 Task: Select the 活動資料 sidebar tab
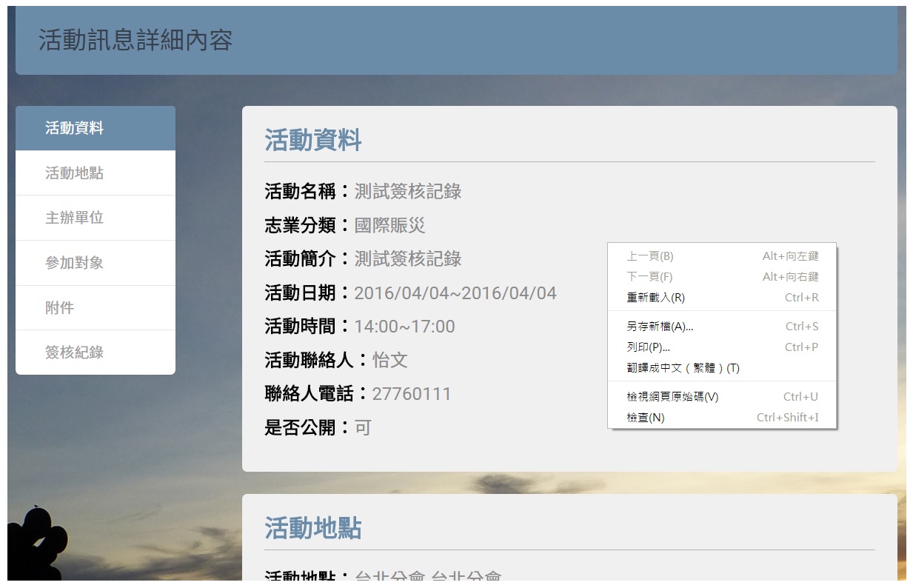point(96,128)
